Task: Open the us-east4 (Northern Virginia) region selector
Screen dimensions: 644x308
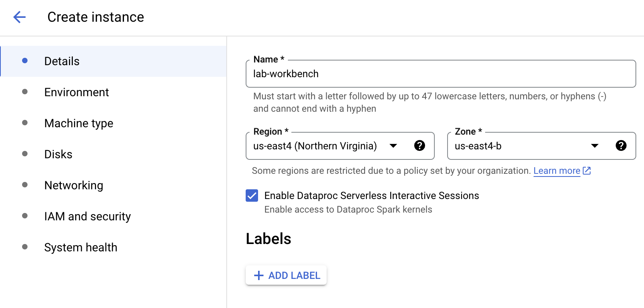Action: pos(315,146)
